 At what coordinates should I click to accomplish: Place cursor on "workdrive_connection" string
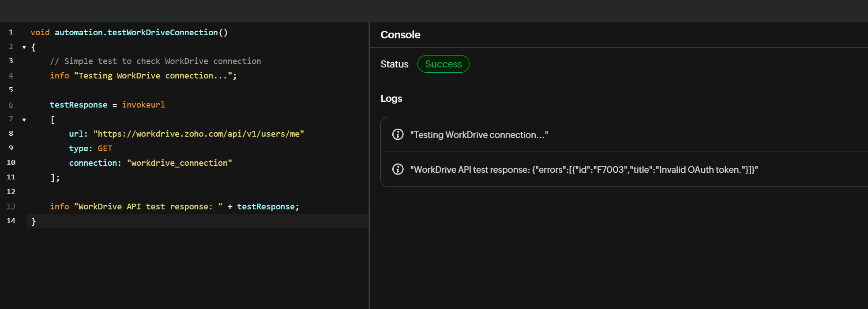click(x=180, y=163)
